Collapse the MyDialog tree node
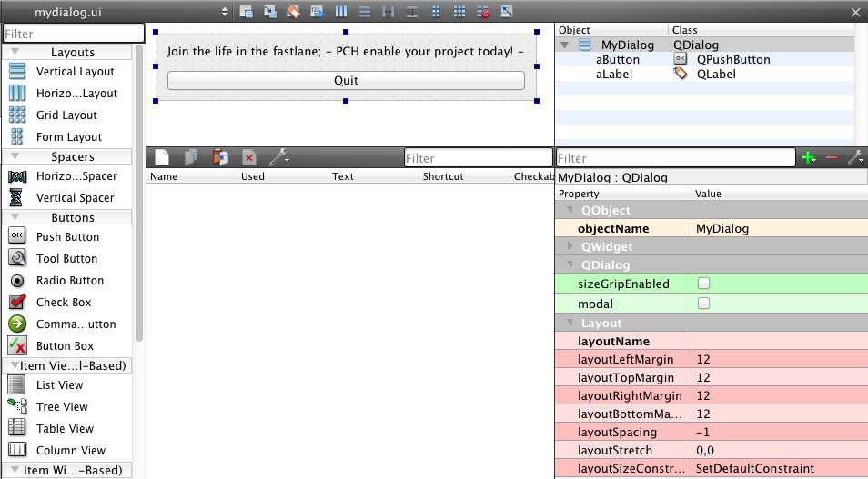Image resolution: width=868 pixels, height=479 pixels. 565,45
